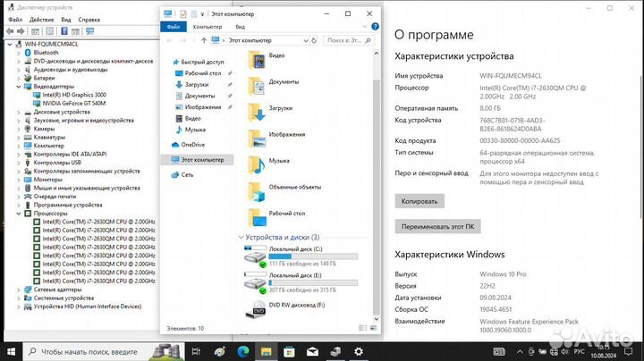Open the Загрузки folder icon in main pane
The height and width of the screenshot is (361, 644).
[257, 113]
